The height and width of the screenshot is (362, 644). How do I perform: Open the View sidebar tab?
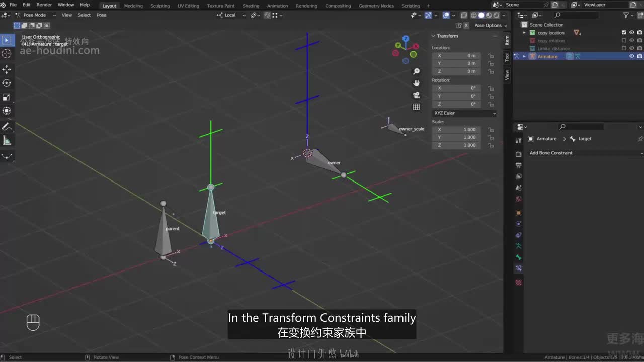click(507, 75)
